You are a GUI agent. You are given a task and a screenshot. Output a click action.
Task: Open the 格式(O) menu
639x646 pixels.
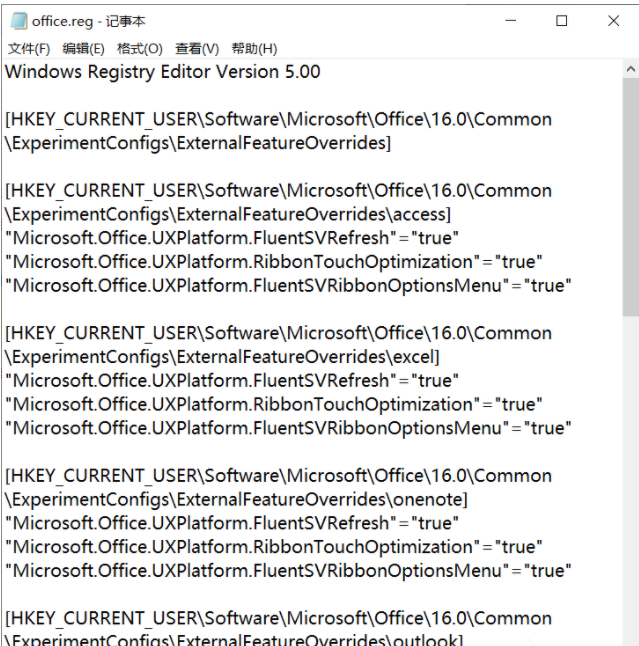coord(140,49)
